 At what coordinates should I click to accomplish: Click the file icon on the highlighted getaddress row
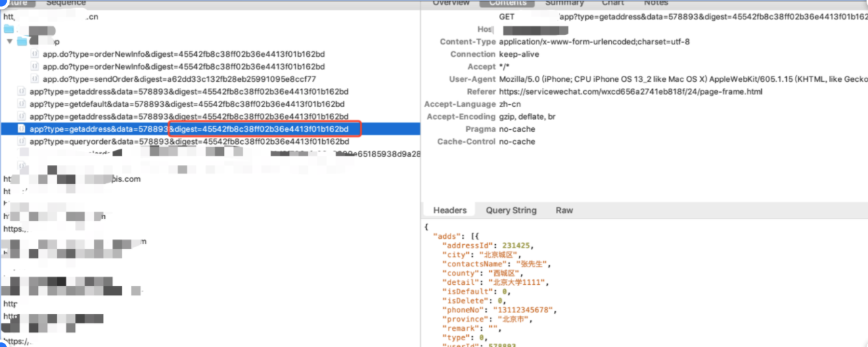click(x=22, y=129)
